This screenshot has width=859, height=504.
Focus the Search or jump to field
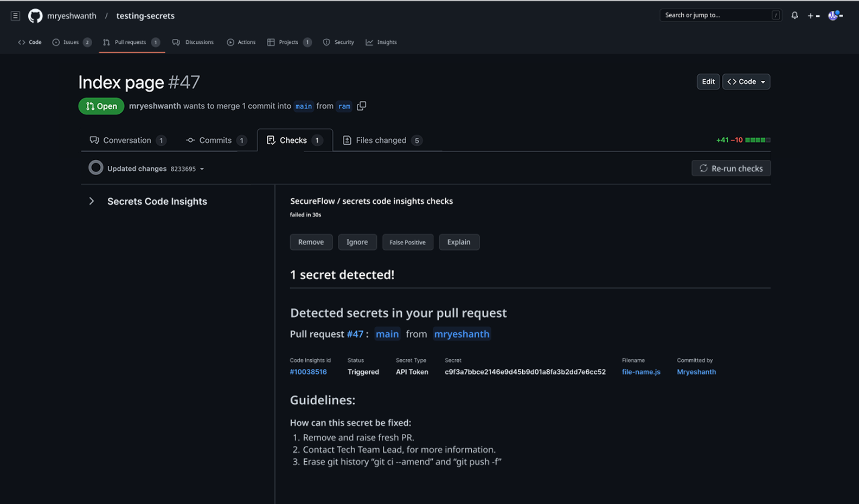[721, 15]
